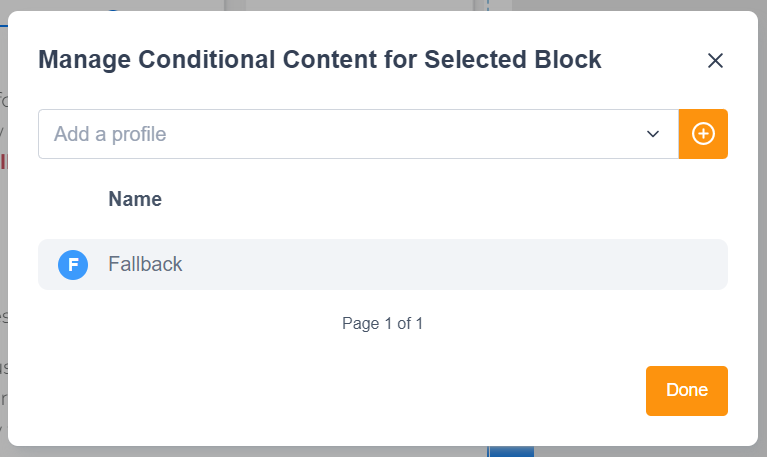Viewport: 767px width, 457px height.
Task: Focus the 'Add a profile' placeholder text
Action: tap(110, 134)
